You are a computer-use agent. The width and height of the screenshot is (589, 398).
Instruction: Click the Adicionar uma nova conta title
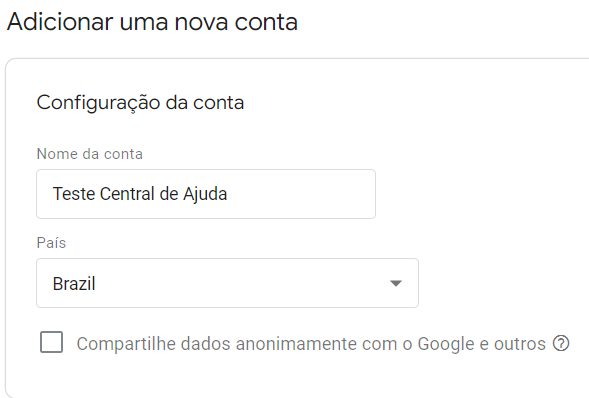(153, 22)
